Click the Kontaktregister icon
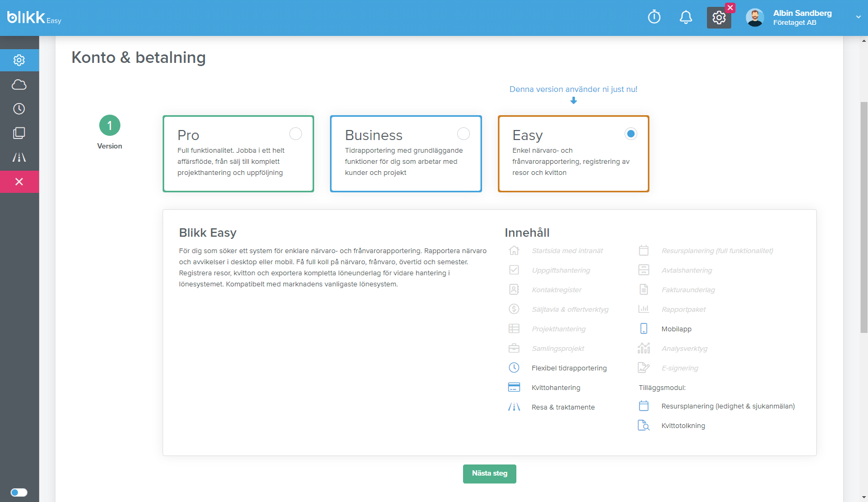Screen dimensions: 868x502 point(514,290)
